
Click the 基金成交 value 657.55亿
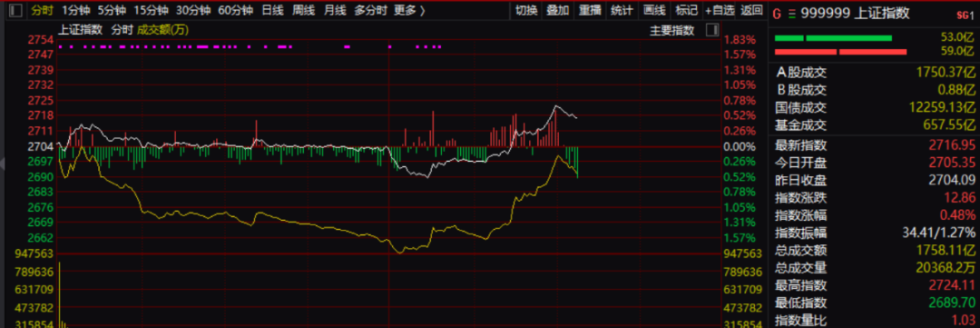coord(948,126)
